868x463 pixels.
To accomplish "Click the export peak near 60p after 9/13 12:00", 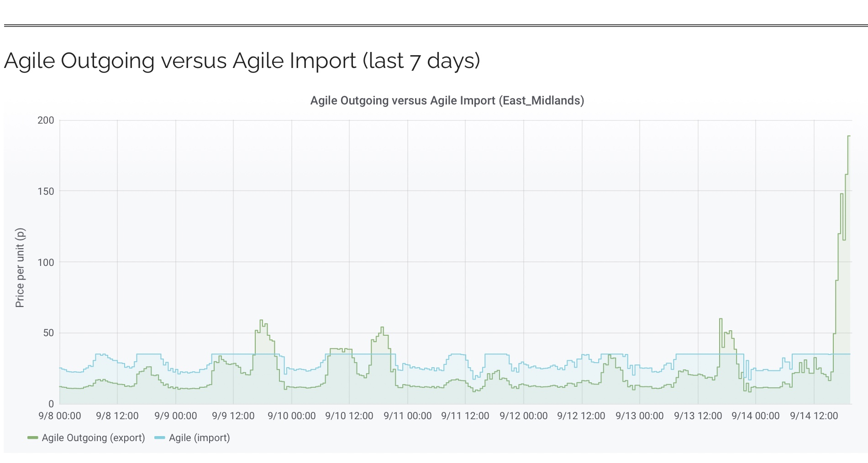I will point(721,319).
